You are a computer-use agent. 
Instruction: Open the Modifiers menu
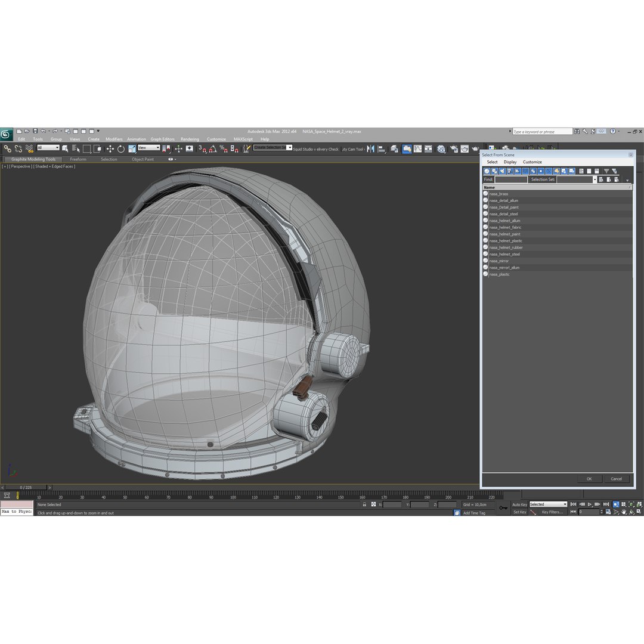tap(114, 139)
